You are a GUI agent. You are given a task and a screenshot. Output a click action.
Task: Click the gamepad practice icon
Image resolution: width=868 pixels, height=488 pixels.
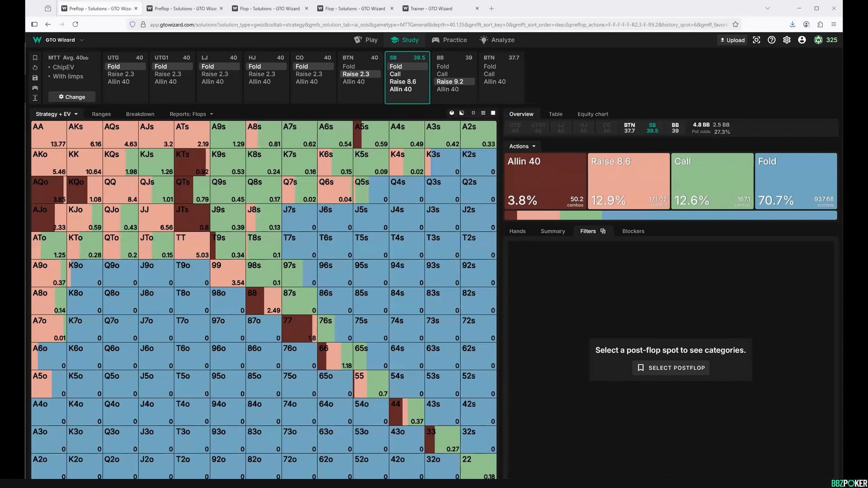(35, 88)
